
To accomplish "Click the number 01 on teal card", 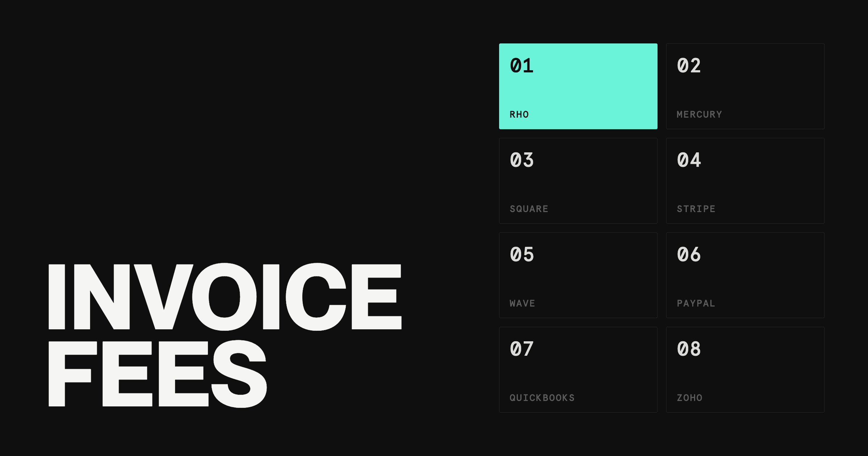I will [522, 66].
